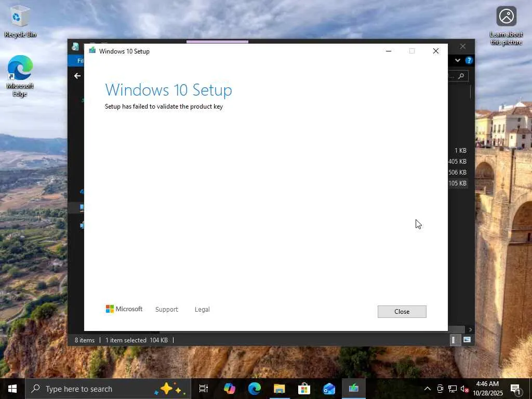532x399 pixels.
Task: Open Microsoft Edge from the taskbar
Action: click(x=254, y=389)
